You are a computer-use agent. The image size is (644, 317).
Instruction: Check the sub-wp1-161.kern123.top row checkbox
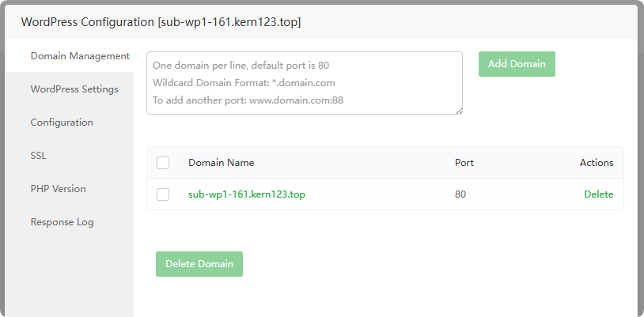tap(163, 194)
